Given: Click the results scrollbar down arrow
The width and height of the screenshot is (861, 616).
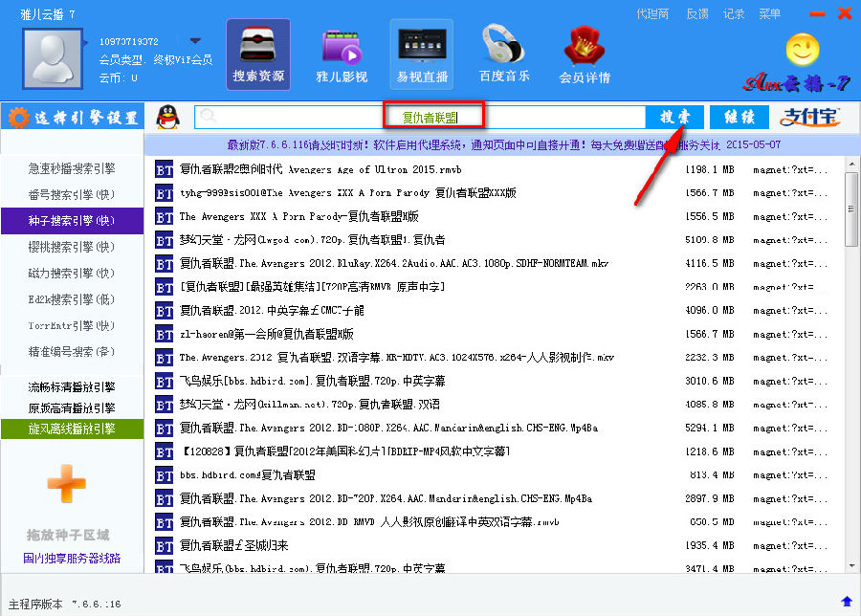Looking at the screenshot, I should [851, 565].
